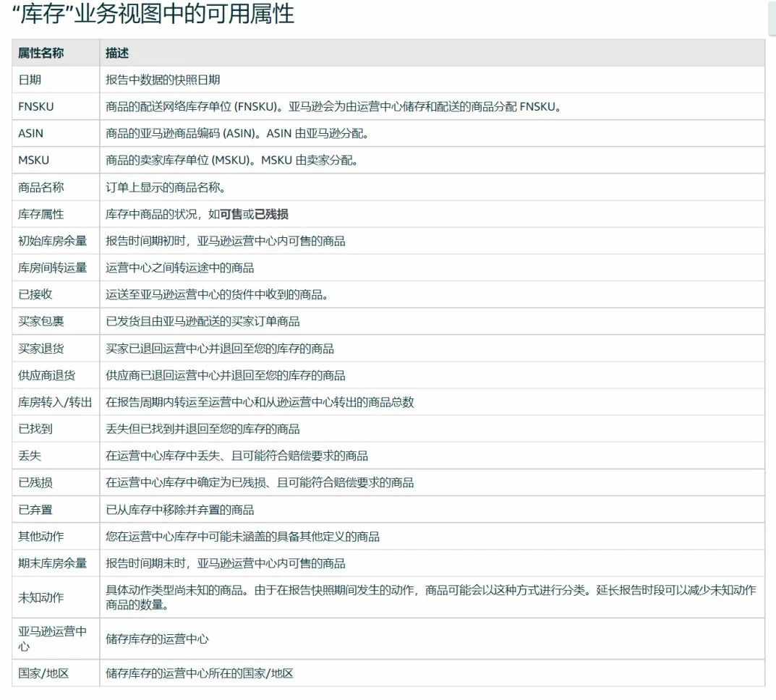
Task: Click the FNSKU description about 配送网络库存单位
Action: (x=333, y=106)
